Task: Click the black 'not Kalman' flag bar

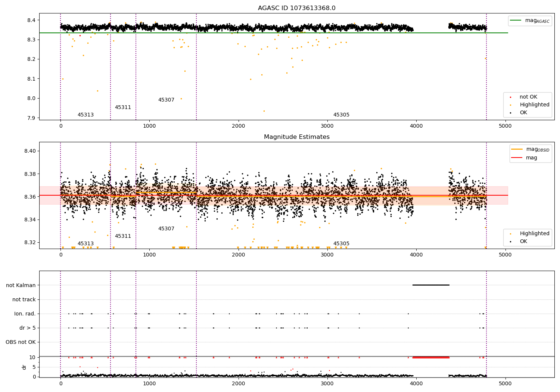Action: click(431, 285)
